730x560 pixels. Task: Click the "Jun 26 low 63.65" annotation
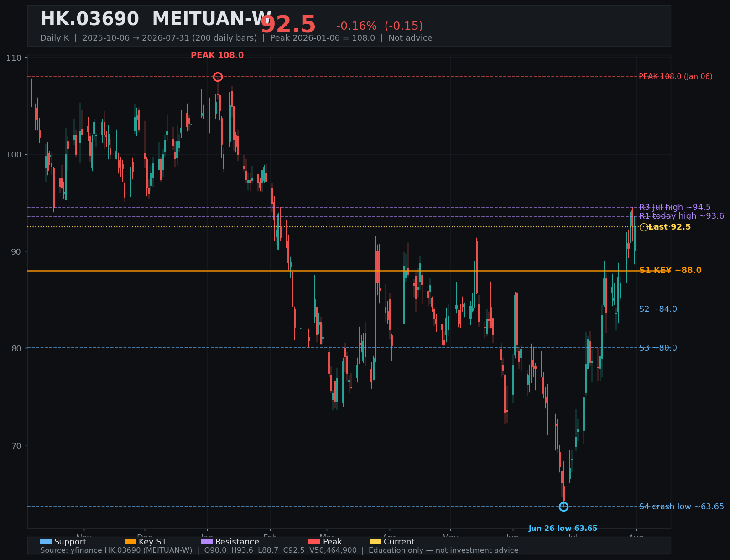click(x=563, y=529)
